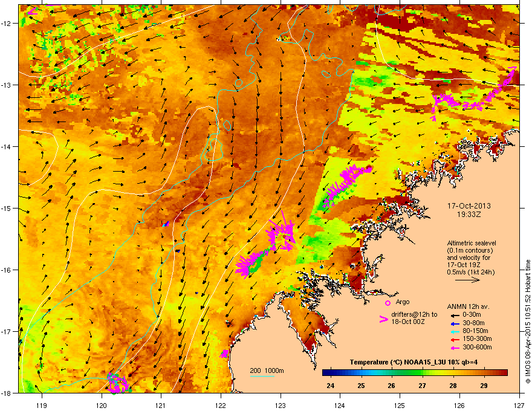Image resolution: width=532 pixels, height=411 pixels.
Task: Click the dark blue end of temperature colorbar
Action: coord(326,373)
